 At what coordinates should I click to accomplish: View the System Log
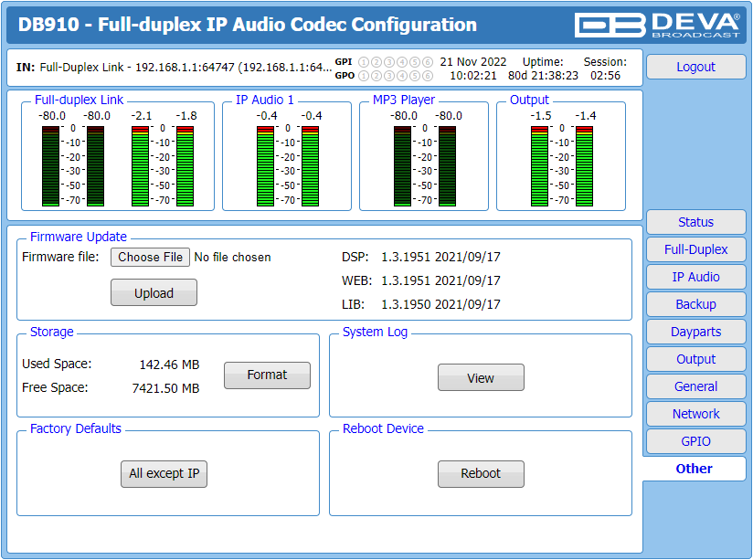tap(481, 377)
